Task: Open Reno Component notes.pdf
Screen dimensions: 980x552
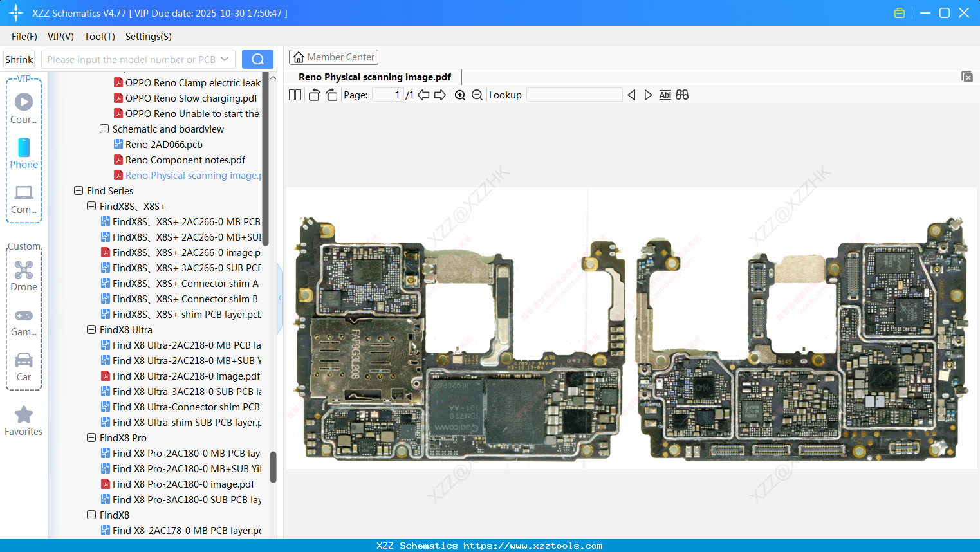Action: pyautogui.click(x=185, y=160)
